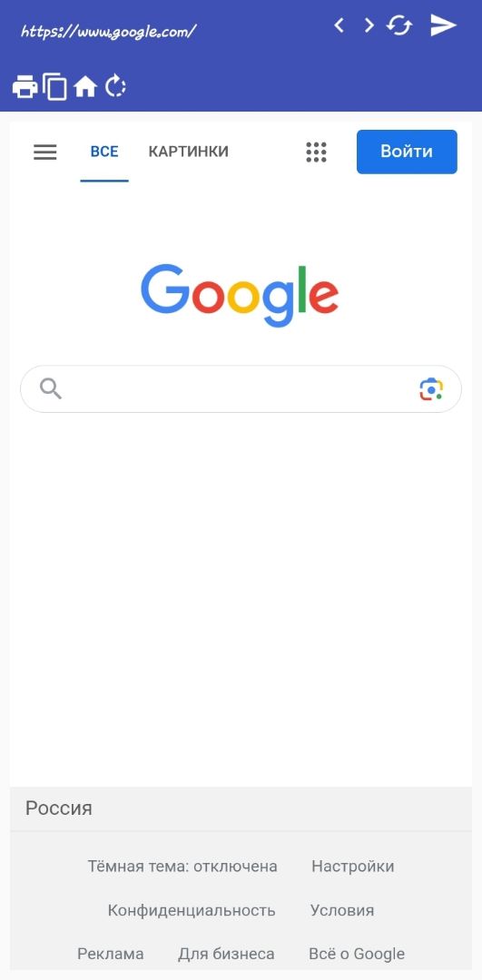Click the dashed rotate reload icon
Image resolution: width=482 pixels, height=980 pixels.
[115, 86]
